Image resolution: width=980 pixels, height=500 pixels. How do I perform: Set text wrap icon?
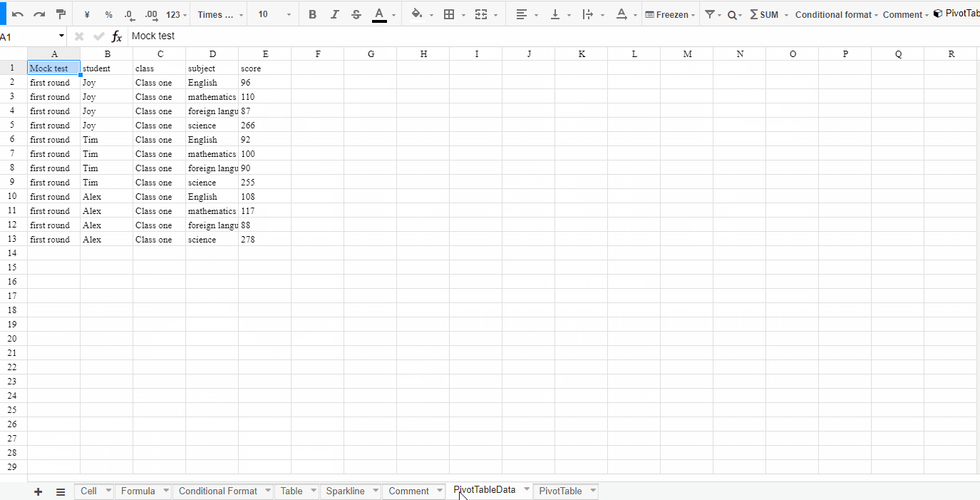[588, 14]
